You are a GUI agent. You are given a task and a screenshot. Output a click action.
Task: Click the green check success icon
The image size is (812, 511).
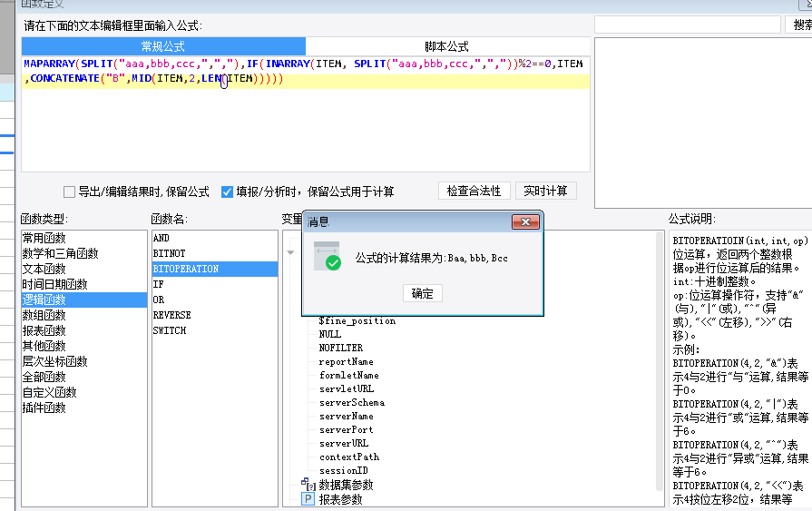333,262
